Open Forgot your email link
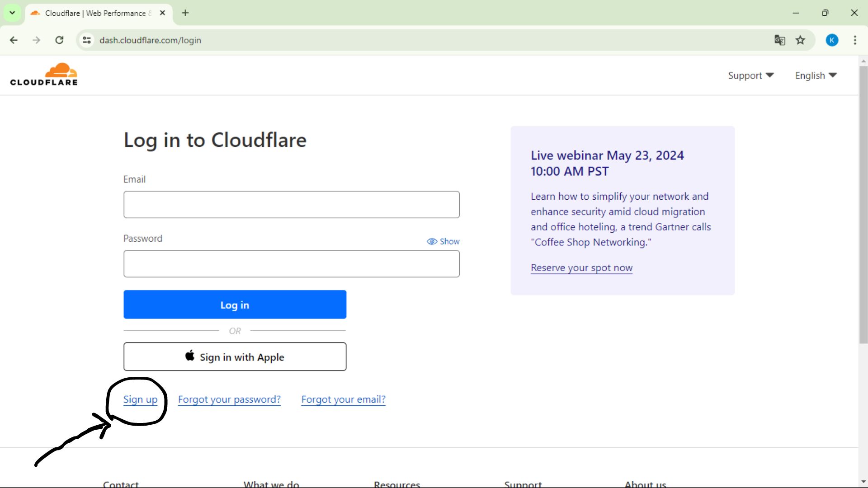This screenshot has width=868, height=488. pos(344,399)
